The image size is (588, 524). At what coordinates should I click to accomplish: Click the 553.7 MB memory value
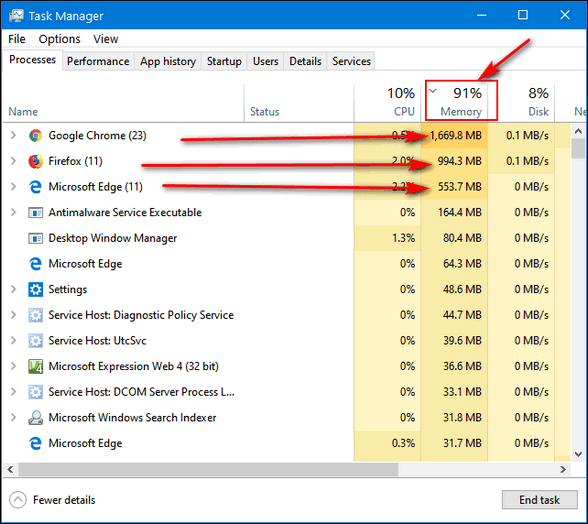pyautogui.click(x=459, y=187)
